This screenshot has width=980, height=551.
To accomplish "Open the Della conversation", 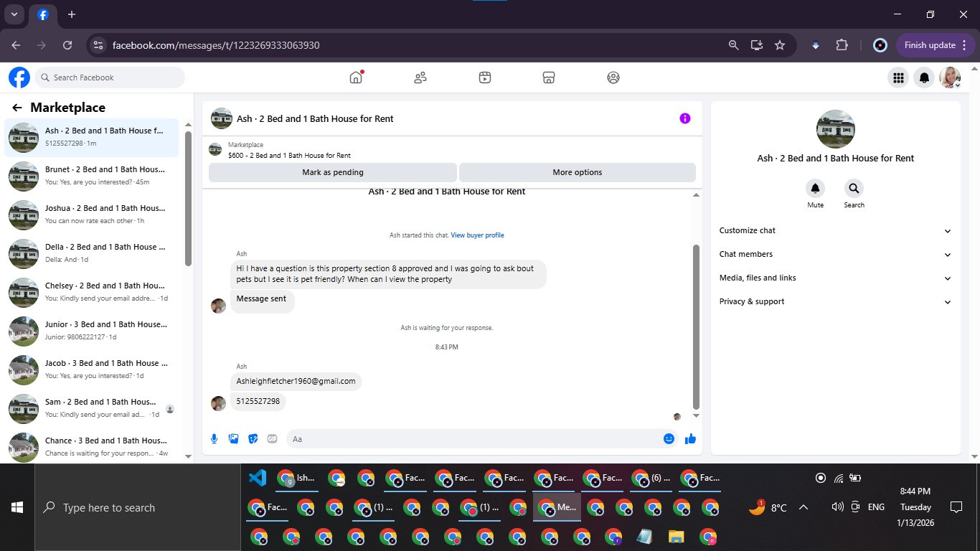I will click(x=92, y=253).
